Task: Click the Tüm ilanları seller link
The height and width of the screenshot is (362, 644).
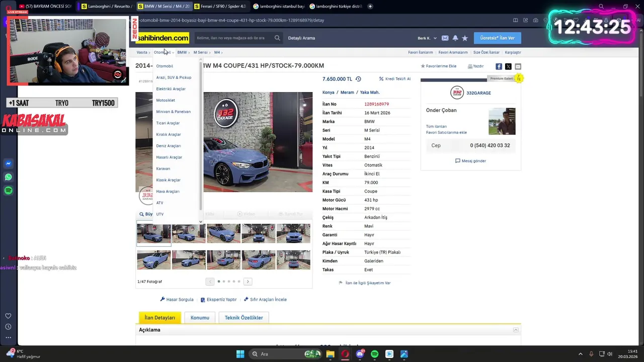Action: coord(436,127)
